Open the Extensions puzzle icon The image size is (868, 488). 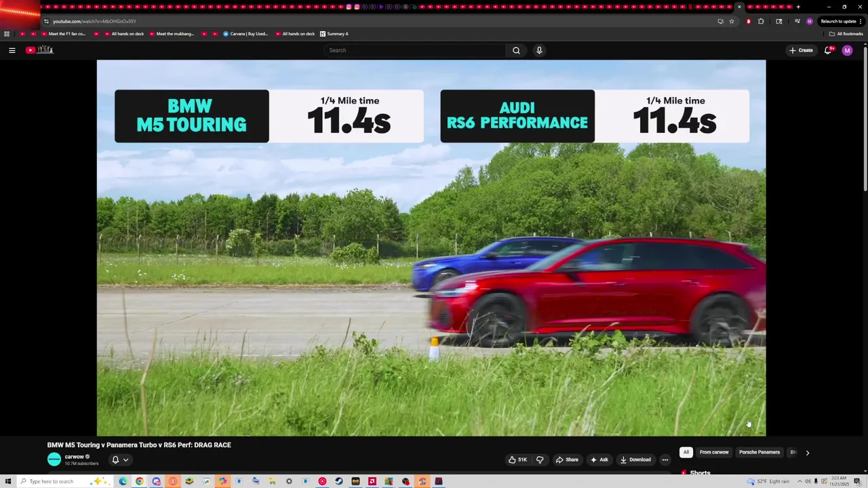tap(761, 21)
